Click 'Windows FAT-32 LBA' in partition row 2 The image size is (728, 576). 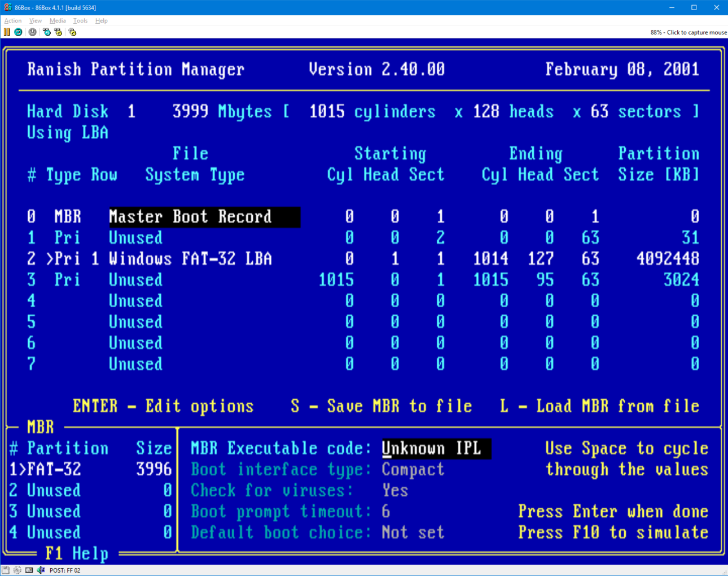coord(190,259)
